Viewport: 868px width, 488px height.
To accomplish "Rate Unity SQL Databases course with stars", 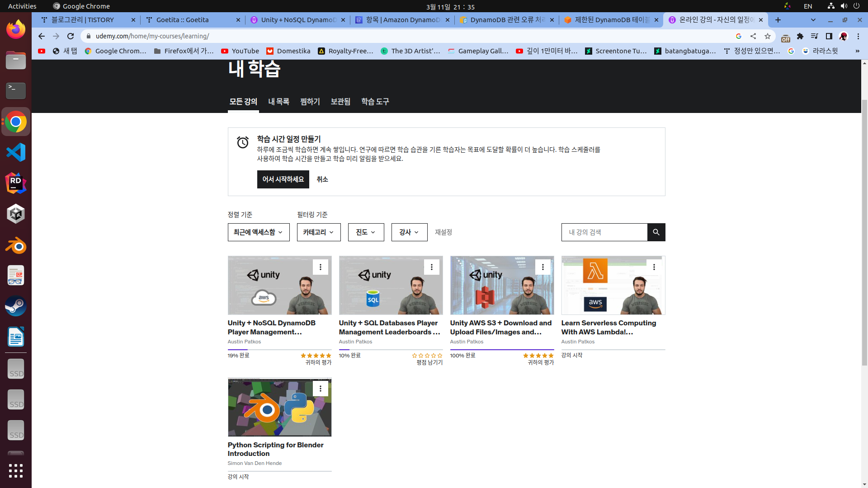I will 427,356.
